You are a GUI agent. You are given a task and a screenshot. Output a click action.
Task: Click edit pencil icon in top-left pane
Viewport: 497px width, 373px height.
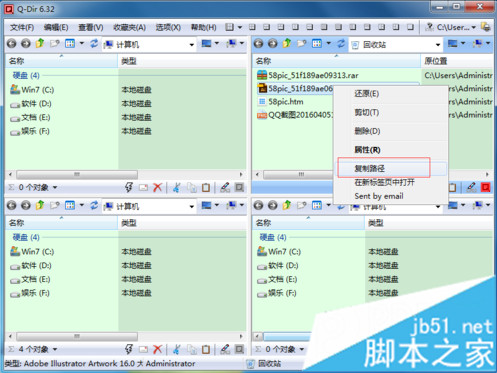(225, 187)
